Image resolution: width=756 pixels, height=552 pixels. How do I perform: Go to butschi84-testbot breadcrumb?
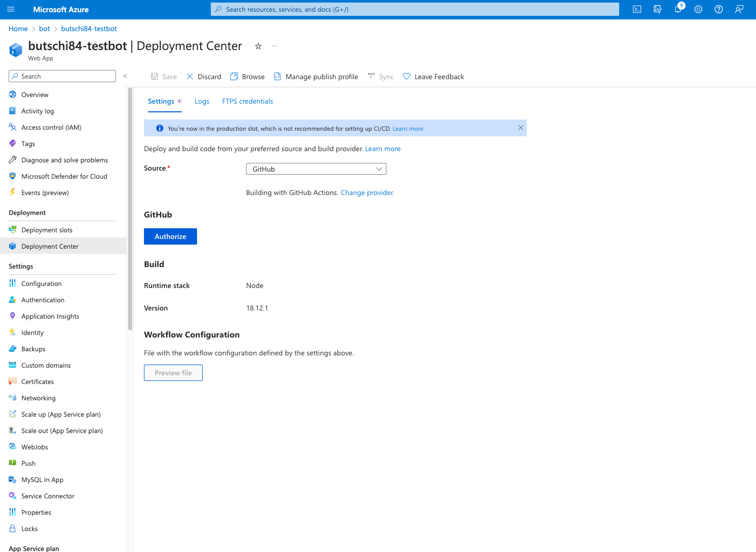click(x=89, y=29)
